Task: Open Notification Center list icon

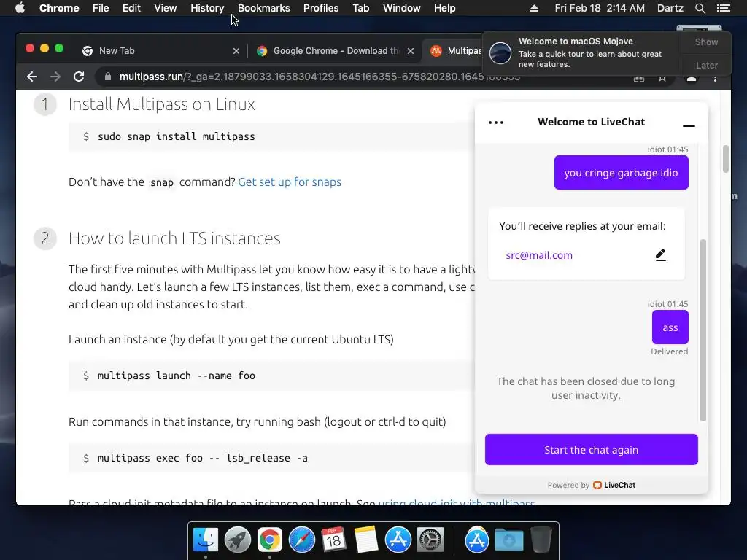Action: click(723, 8)
